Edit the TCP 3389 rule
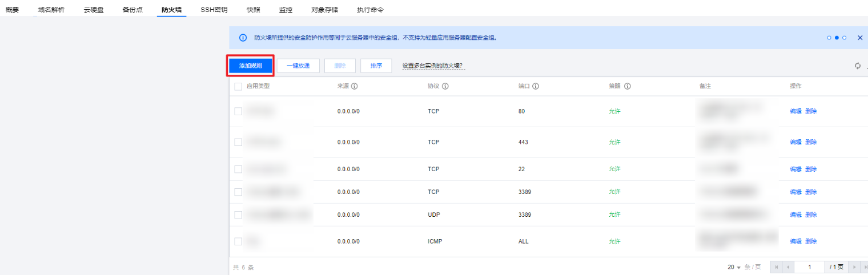The width and height of the screenshot is (868, 275). [795, 192]
